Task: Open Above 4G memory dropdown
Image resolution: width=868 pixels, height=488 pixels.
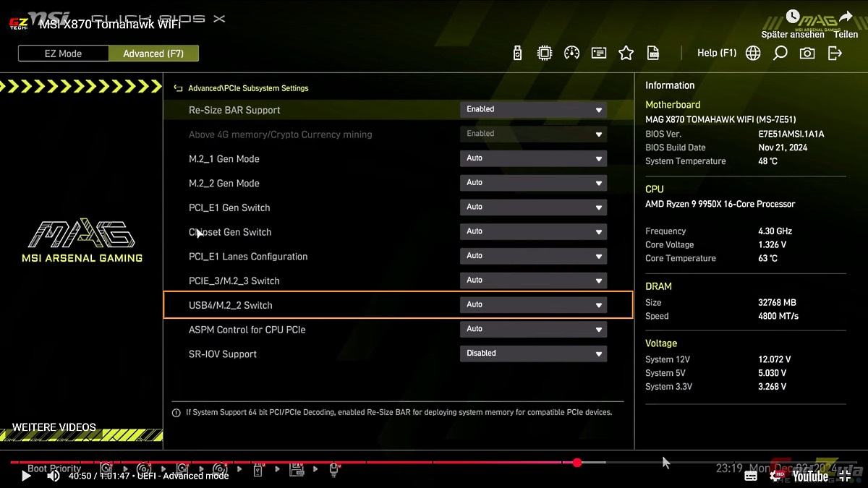Action: click(x=533, y=134)
